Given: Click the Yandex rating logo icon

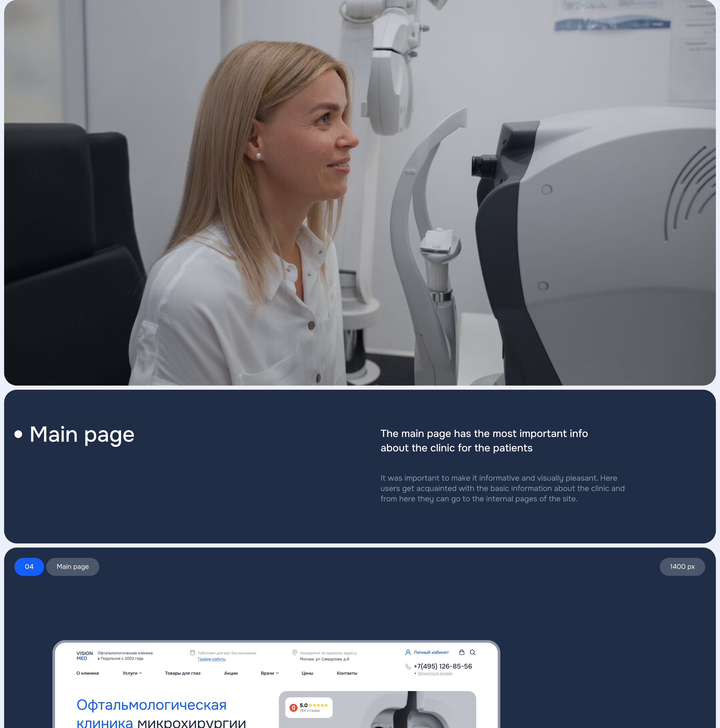Looking at the screenshot, I should click(x=293, y=708).
